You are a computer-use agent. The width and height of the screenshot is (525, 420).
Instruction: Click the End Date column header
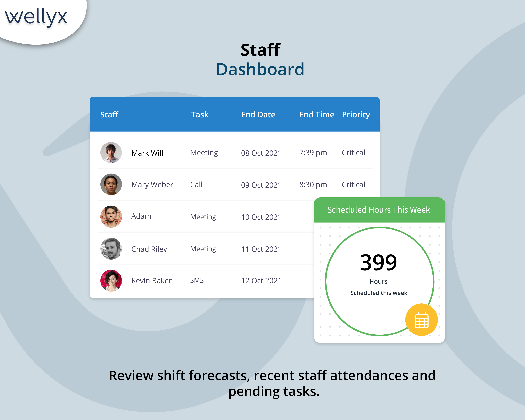(258, 114)
